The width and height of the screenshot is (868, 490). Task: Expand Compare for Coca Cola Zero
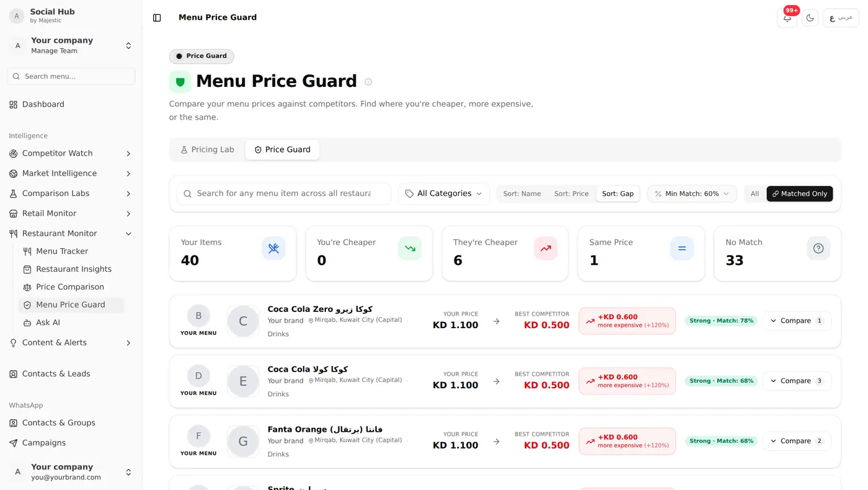click(x=797, y=321)
